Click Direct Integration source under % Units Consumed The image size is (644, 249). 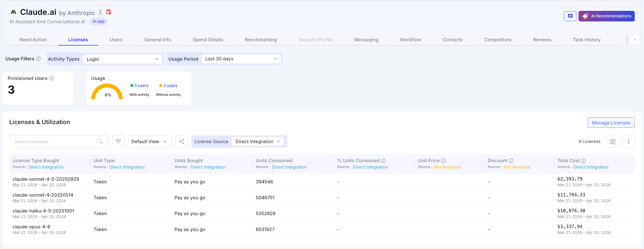[371, 167]
